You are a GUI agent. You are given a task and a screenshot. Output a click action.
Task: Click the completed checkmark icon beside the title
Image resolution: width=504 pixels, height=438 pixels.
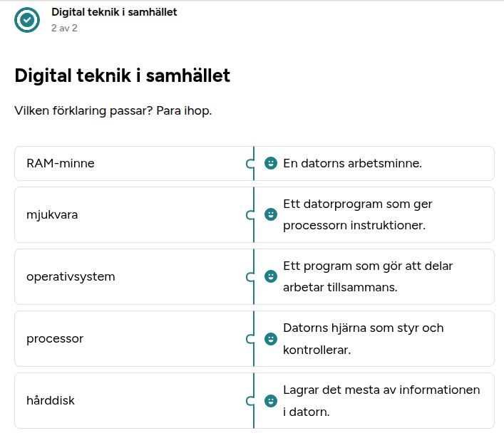click(x=27, y=20)
